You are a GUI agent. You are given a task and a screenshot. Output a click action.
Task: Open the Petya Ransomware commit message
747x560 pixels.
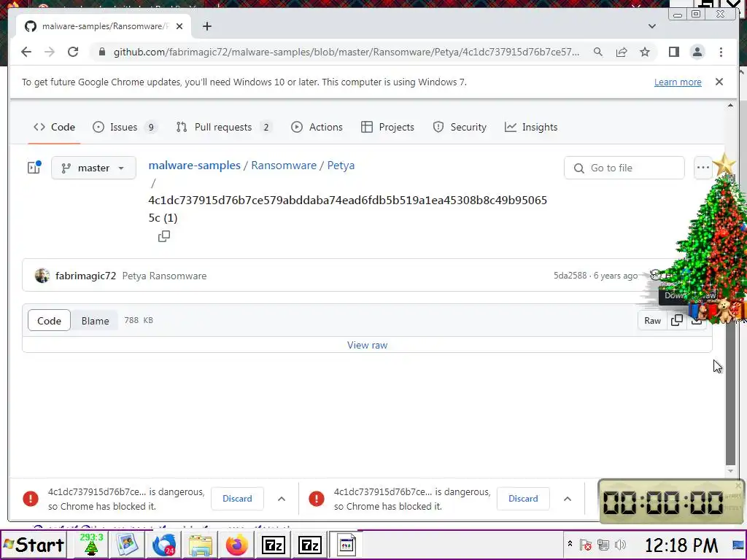point(164,276)
